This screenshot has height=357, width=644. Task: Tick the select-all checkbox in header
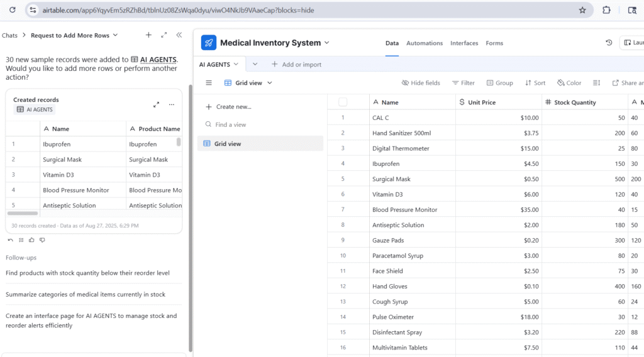click(343, 102)
